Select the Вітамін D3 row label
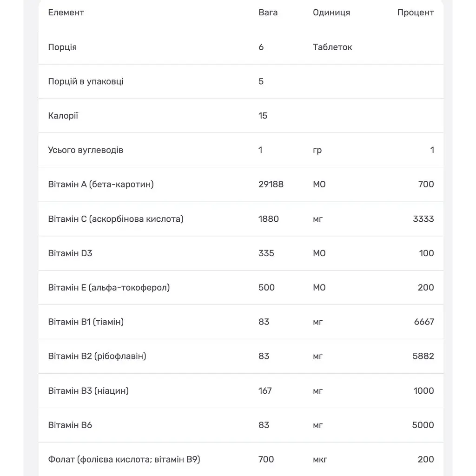 click(x=70, y=253)
